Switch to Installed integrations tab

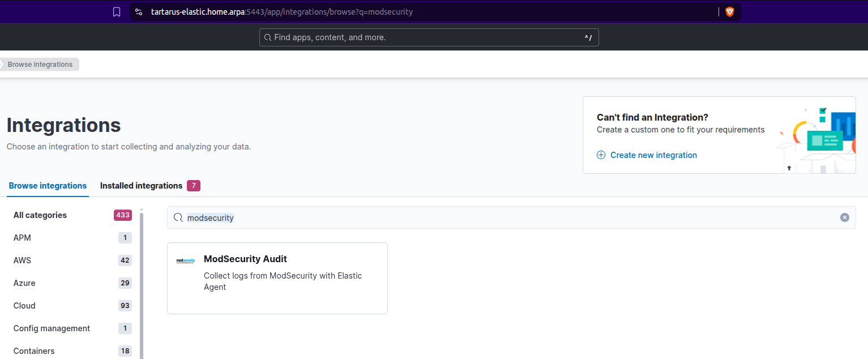pos(142,186)
